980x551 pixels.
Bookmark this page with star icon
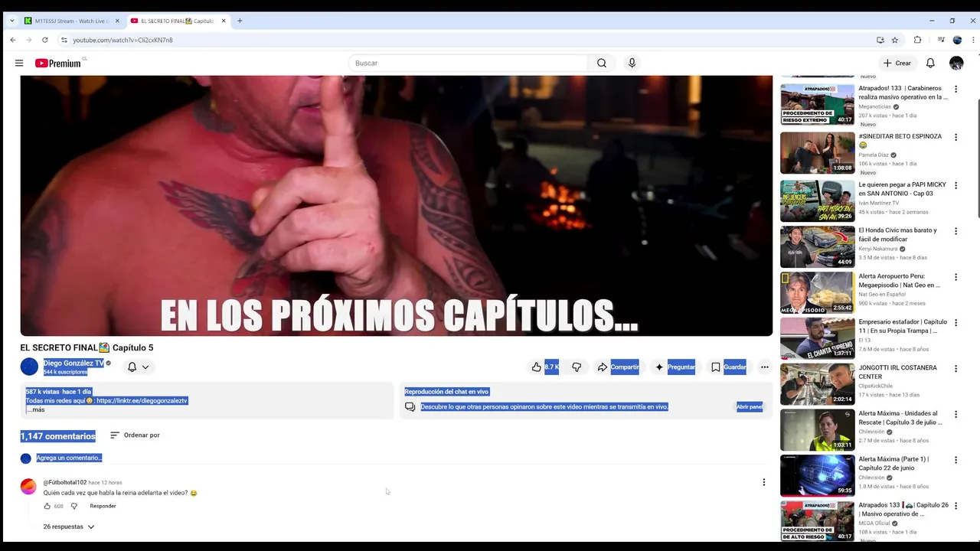pos(895,40)
